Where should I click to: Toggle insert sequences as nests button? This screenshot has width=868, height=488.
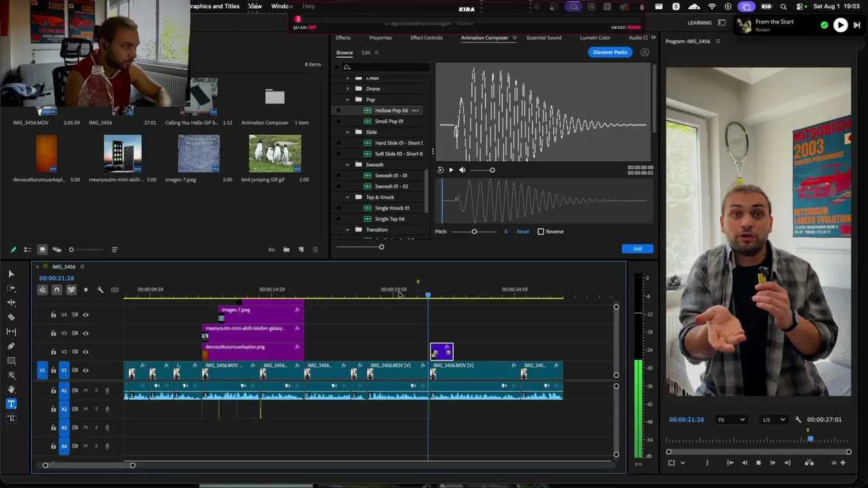point(42,290)
